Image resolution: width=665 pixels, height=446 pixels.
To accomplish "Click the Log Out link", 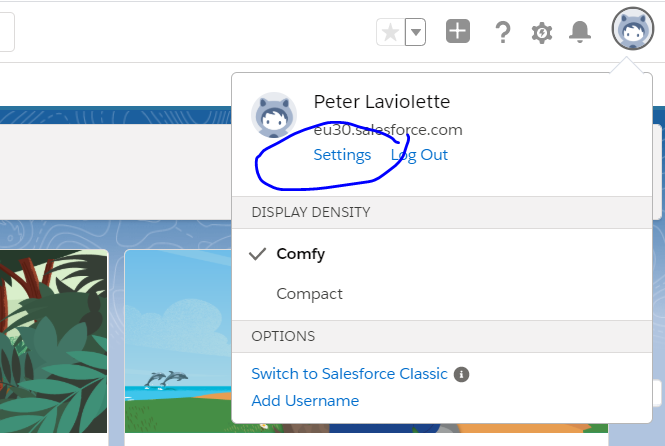I will [x=419, y=155].
